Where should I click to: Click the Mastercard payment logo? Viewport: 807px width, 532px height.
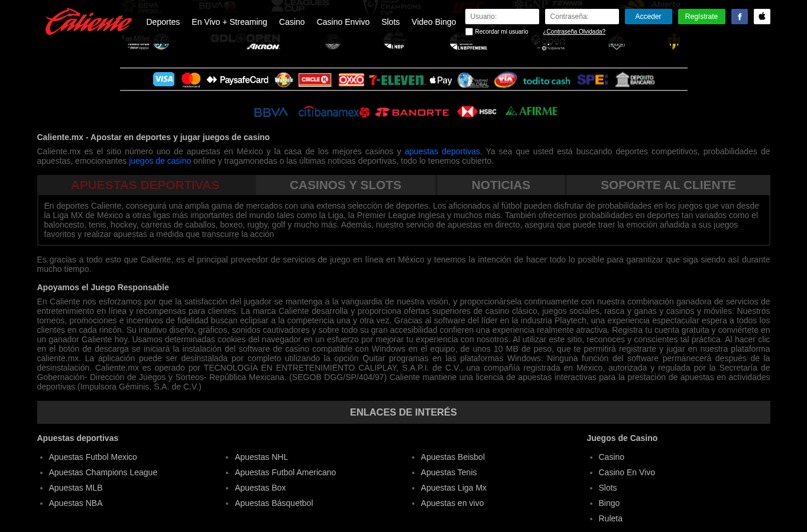(191, 80)
